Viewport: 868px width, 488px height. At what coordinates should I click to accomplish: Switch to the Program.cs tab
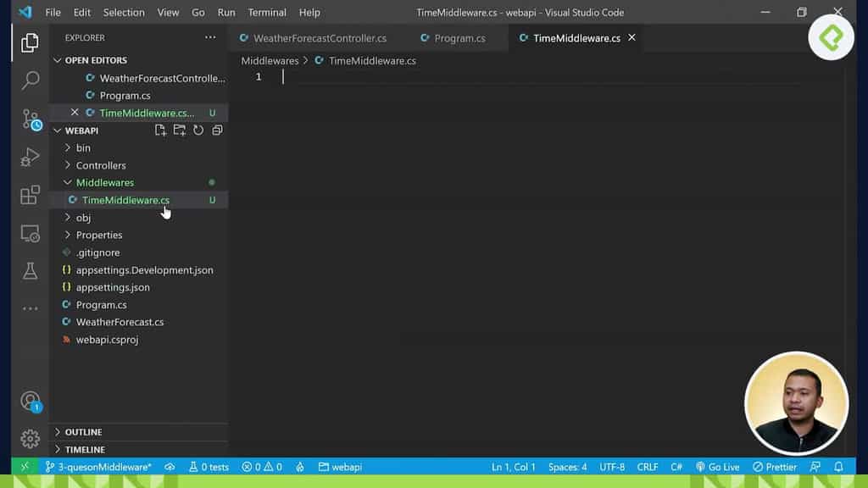point(456,37)
